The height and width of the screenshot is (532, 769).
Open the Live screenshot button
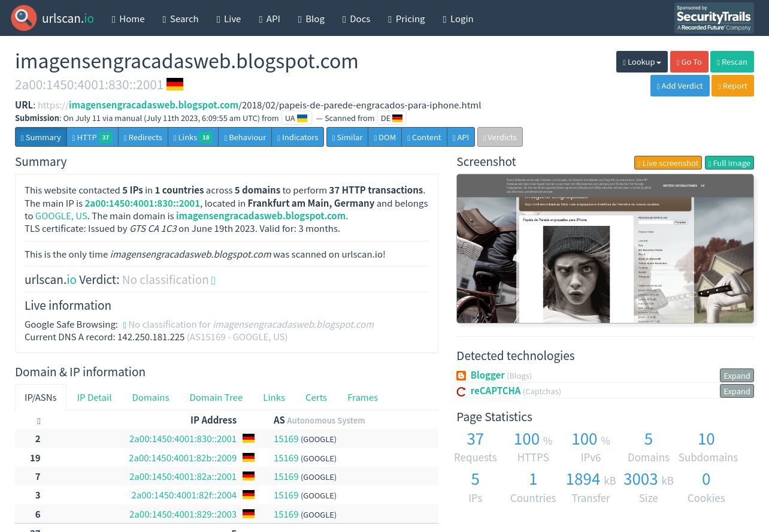tap(668, 163)
